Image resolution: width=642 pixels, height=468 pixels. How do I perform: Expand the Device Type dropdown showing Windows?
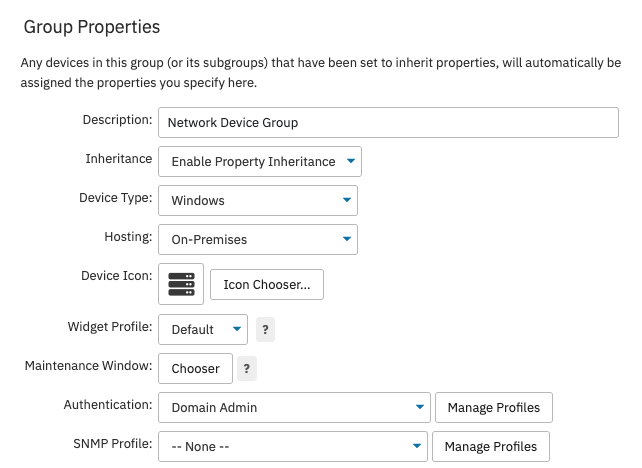[257, 200]
